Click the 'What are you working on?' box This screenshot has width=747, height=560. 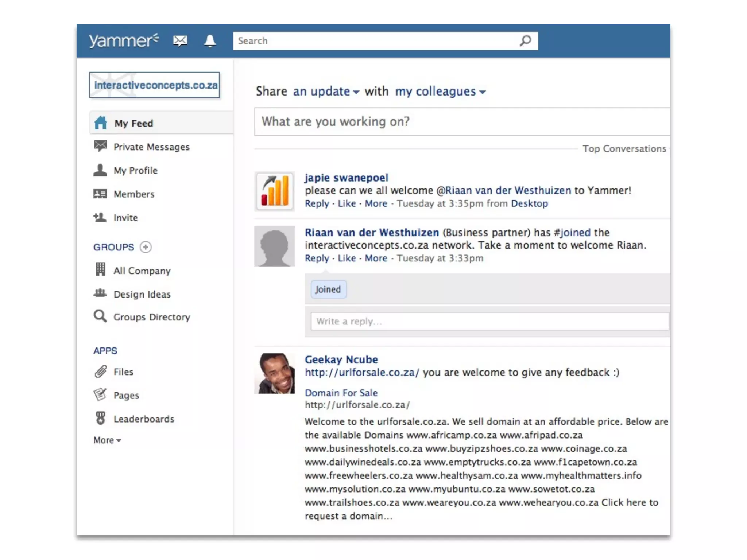462,121
